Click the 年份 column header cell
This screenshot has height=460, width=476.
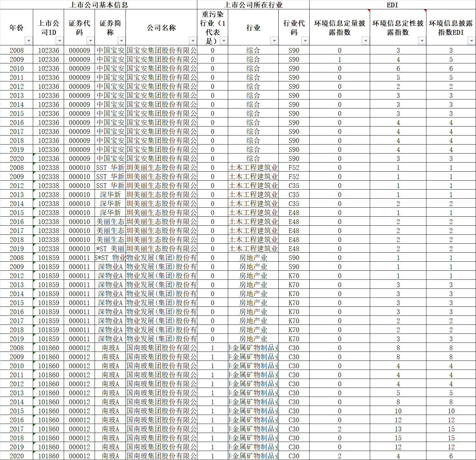(x=17, y=27)
